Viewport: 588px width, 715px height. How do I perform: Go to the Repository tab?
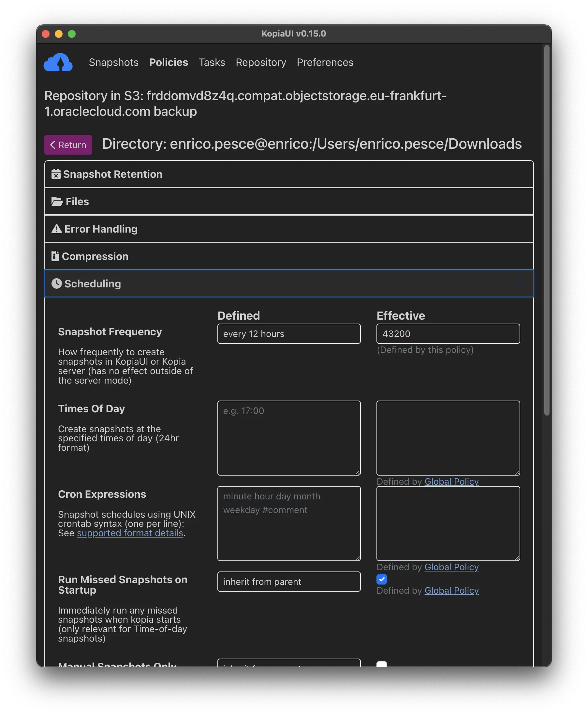[261, 62]
